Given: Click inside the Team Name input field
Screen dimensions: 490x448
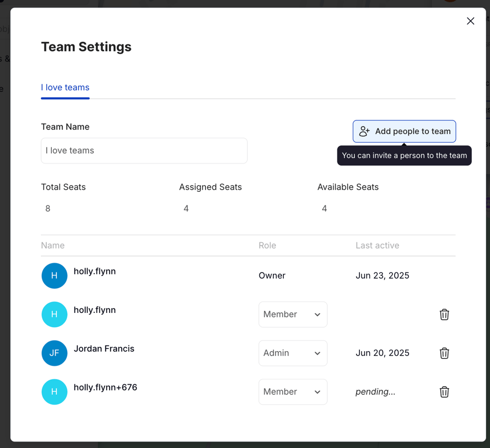Looking at the screenshot, I should pyautogui.click(x=144, y=150).
